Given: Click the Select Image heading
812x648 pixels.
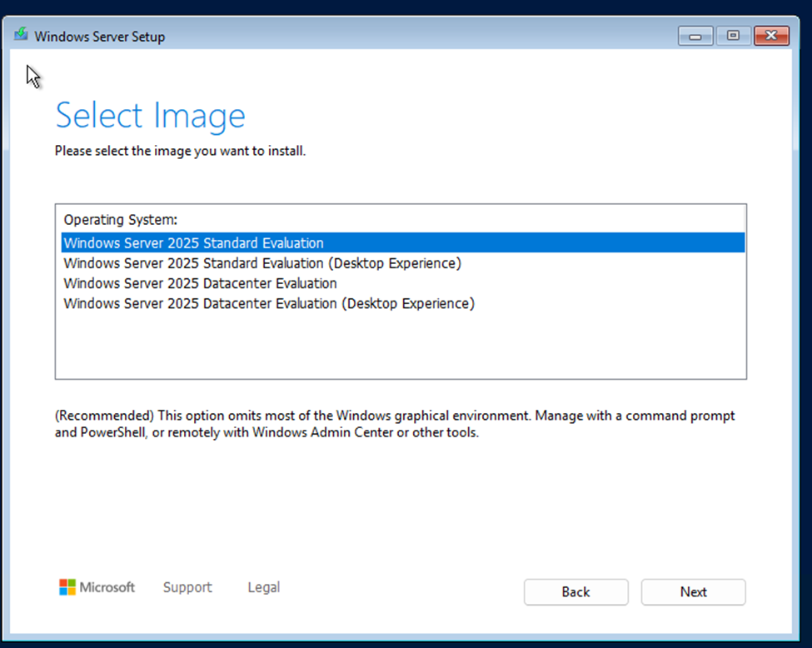Looking at the screenshot, I should tap(150, 116).
